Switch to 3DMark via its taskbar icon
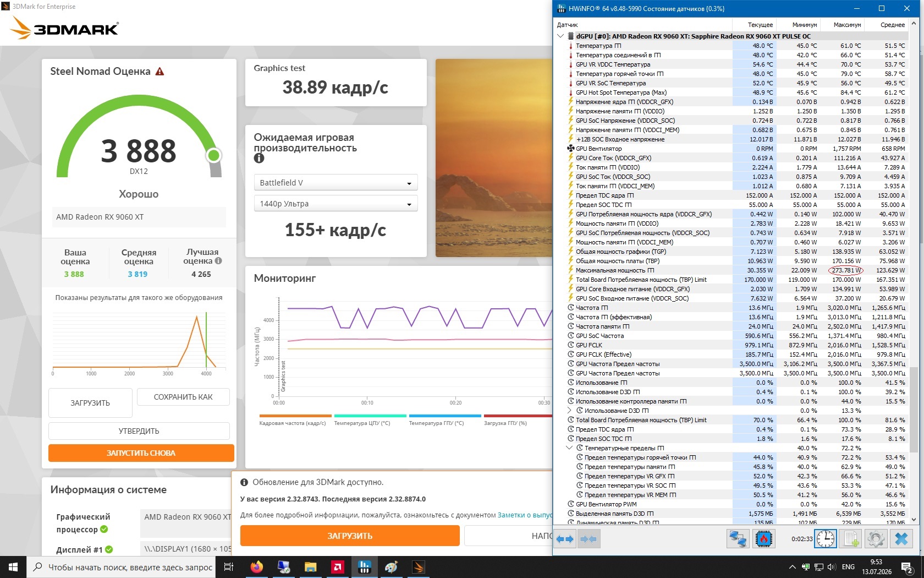Image resolution: width=924 pixels, height=578 pixels. 419,567
